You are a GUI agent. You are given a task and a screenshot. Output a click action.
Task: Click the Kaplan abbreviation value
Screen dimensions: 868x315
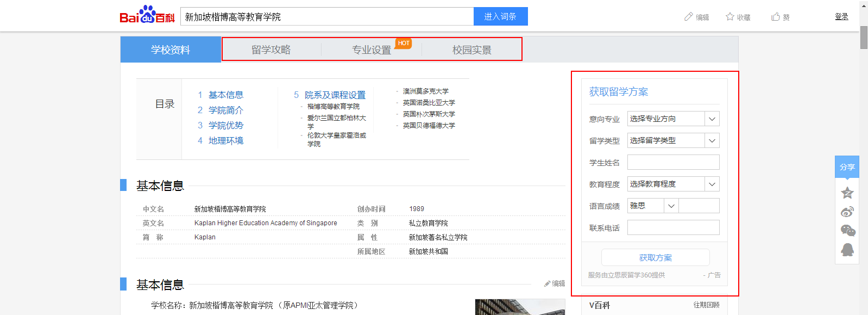tap(205, 237)
